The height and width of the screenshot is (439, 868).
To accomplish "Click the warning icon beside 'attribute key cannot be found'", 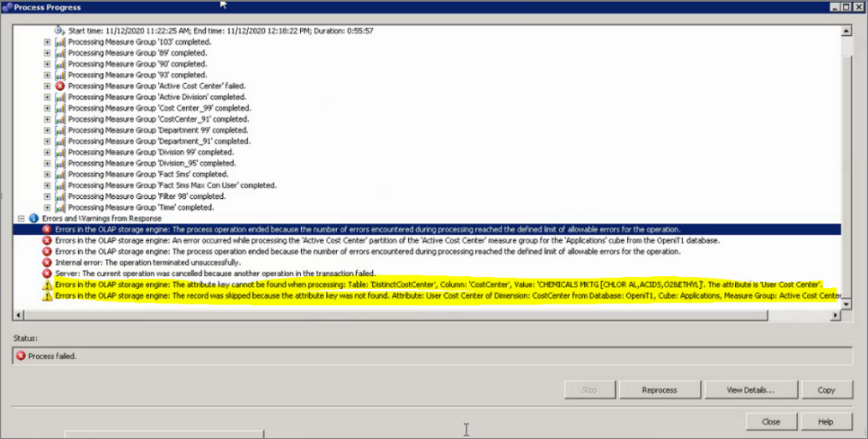I will tap(47, 285).
